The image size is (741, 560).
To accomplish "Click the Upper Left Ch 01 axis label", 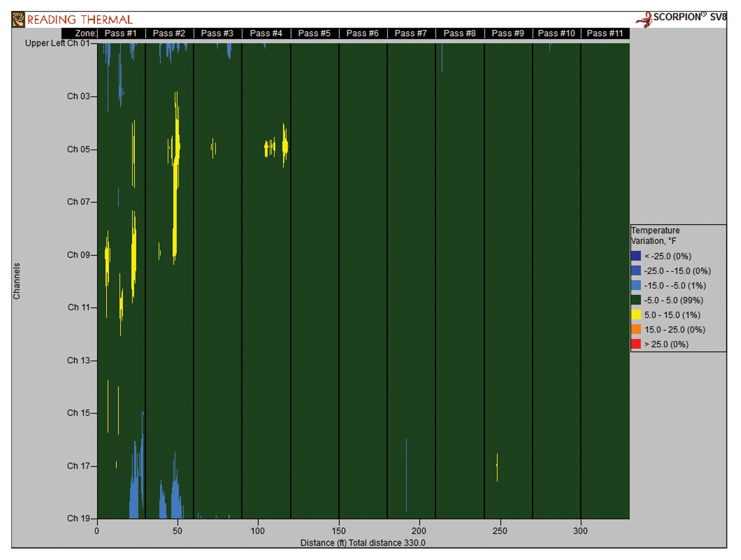I will [58, 43].
